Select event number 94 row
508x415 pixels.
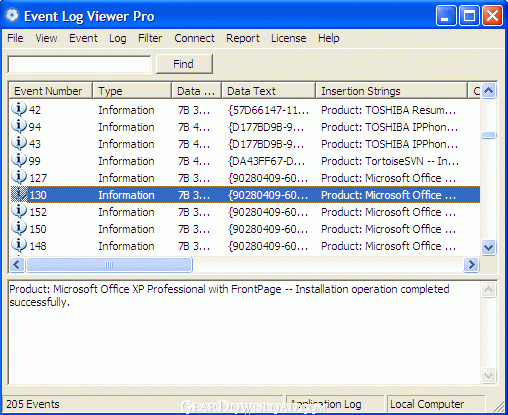tap(245, 127)
